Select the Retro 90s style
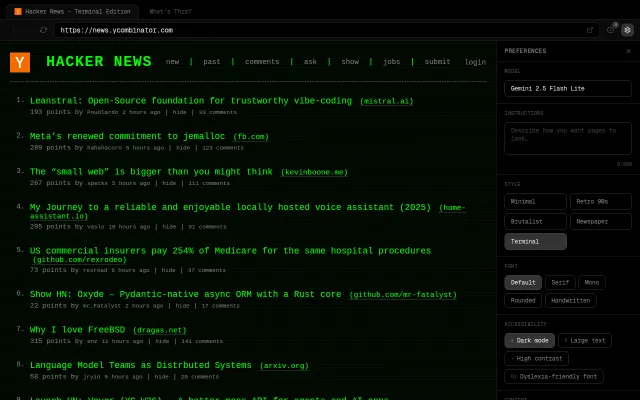The image size is (640, 400). point(600,202)
